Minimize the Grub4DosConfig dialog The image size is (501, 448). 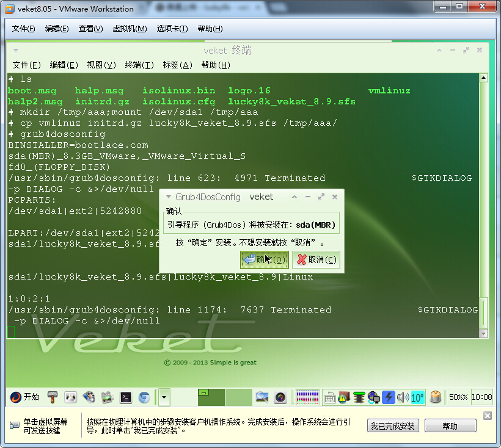pyautogui.click(x=308, y=197)
